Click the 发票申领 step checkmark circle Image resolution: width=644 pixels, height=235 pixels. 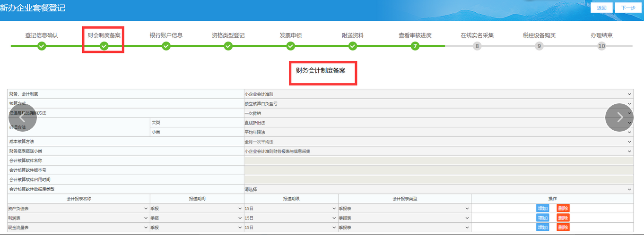(291, 46)
